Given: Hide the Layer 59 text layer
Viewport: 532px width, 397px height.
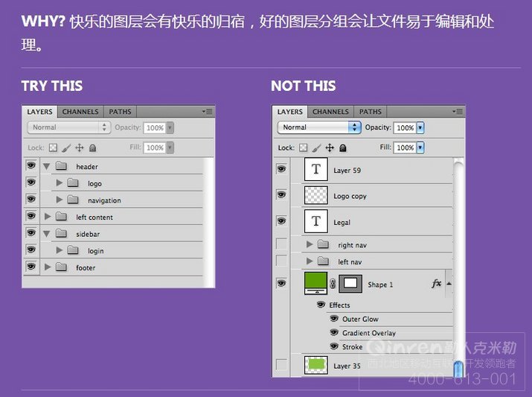Looking at the screenshot, I should (281, 169).
